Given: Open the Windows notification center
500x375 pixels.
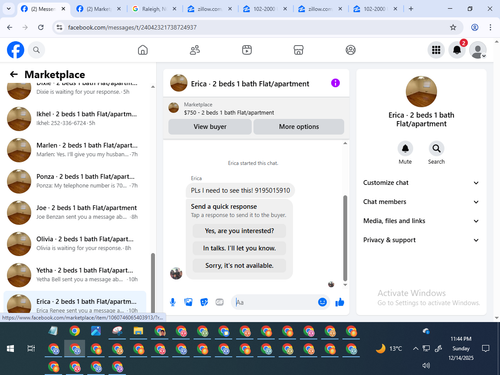Looking at the screenshot, I should tap(486, 349).
